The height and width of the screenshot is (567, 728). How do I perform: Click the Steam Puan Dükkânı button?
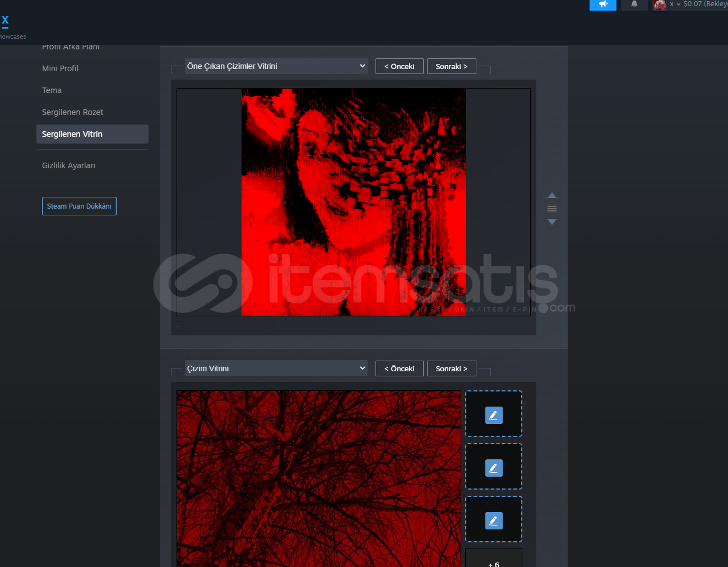[x=79, y=206]
